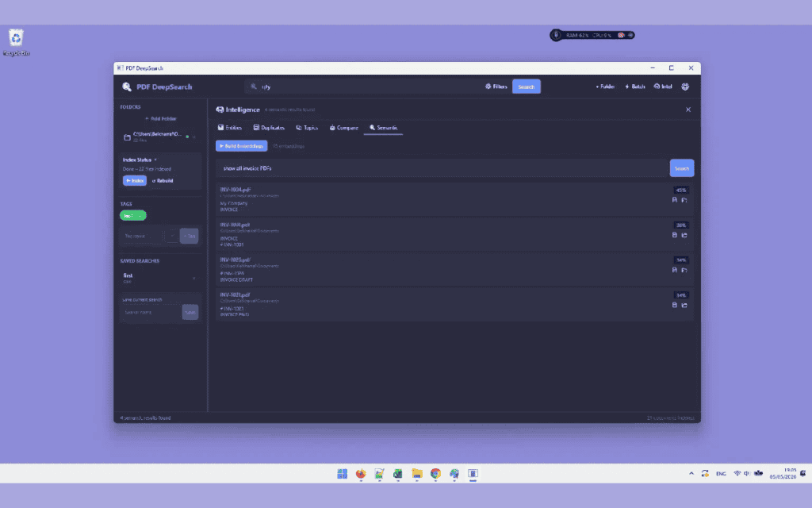The image size is (812, 508).
Task: Select the Semantic tab
Action: tap(383, 128)
